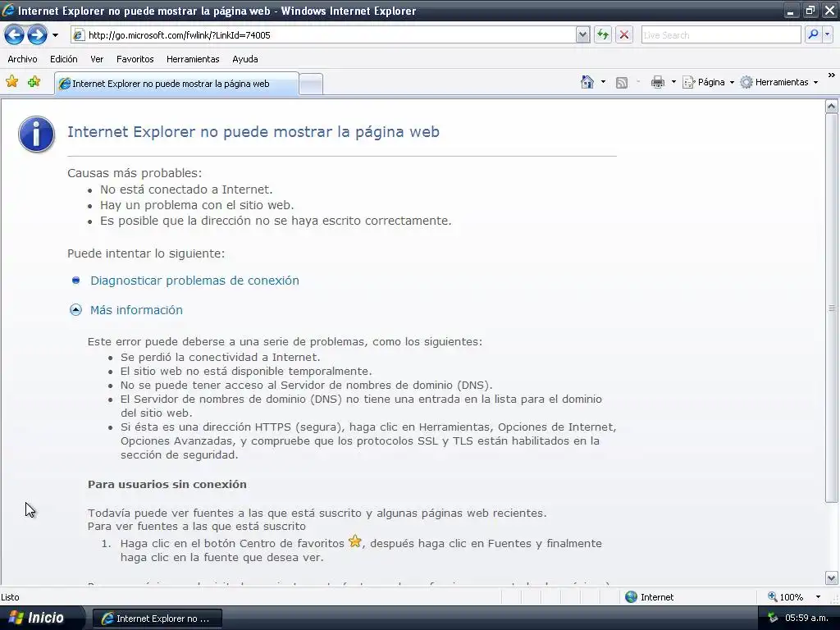Open the Ver menu
The height and width of the screenshot is (630, 840).
tap(97, 59)
